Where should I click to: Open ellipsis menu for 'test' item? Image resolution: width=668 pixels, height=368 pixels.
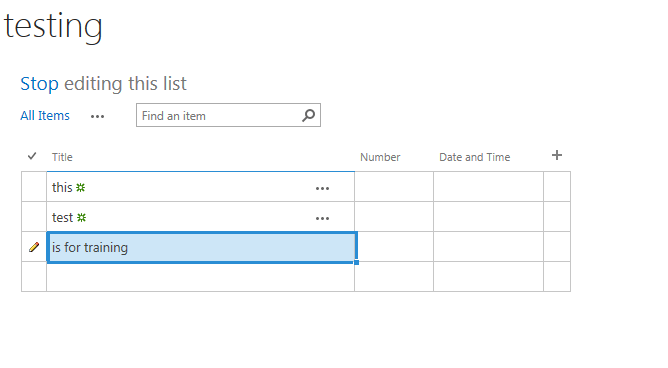point(322,218)
